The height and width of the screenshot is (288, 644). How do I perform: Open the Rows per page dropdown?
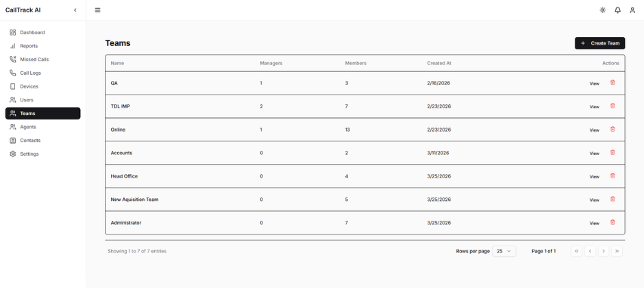pyautogui.click(x=504, y=252)
